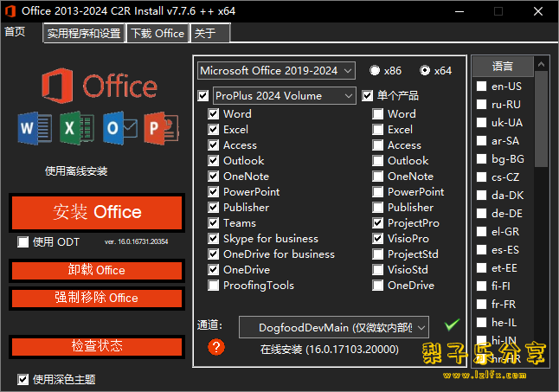Viewport: 559px width, 392px height.
Task: Uncheck OneNote in the ProPlus suite list
Action: [x=214, y=177]
